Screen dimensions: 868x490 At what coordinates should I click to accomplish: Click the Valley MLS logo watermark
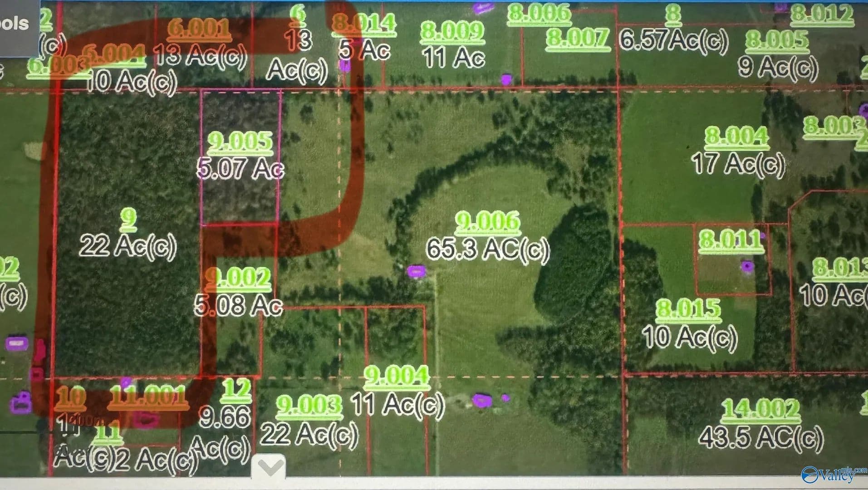(x=828, y=475)
